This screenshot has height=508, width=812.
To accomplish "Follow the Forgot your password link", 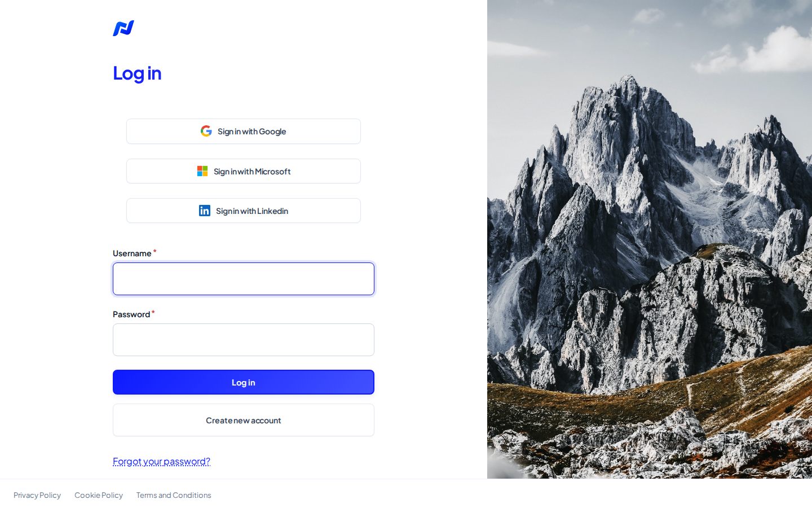I will click(161, 461).
